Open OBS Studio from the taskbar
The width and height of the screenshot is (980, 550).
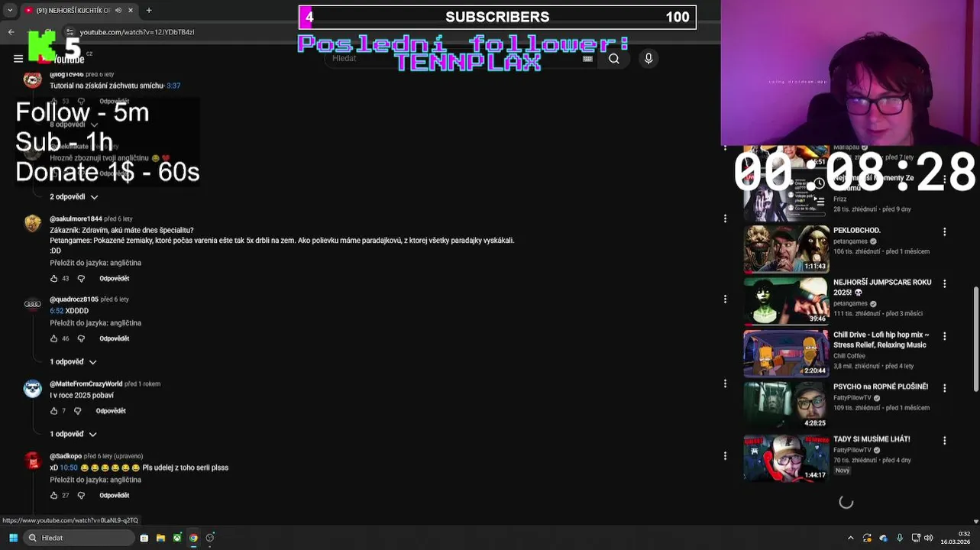pyautogui.click(x=210, y=538)
